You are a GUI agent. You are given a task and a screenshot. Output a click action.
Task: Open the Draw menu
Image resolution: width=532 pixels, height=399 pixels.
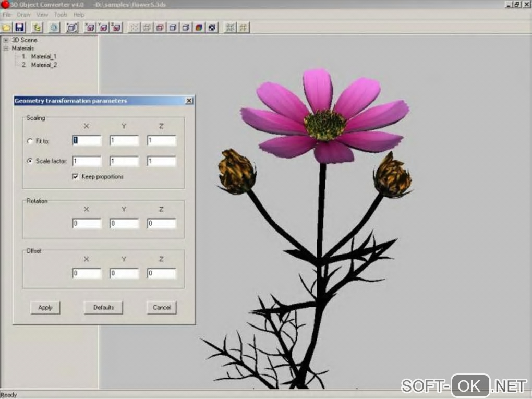click(x=24, y=15)
